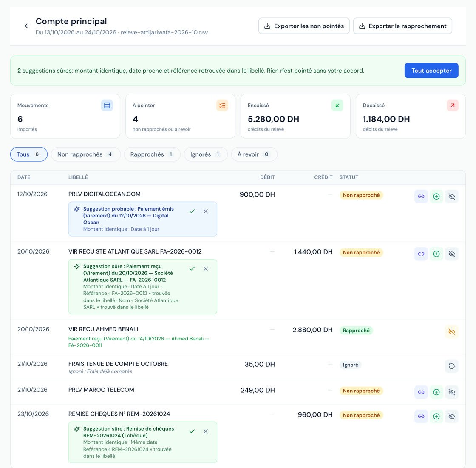476x468 pixels.
Task: Click the Encaissé incoming arrow icon
Action: (337, 106)
